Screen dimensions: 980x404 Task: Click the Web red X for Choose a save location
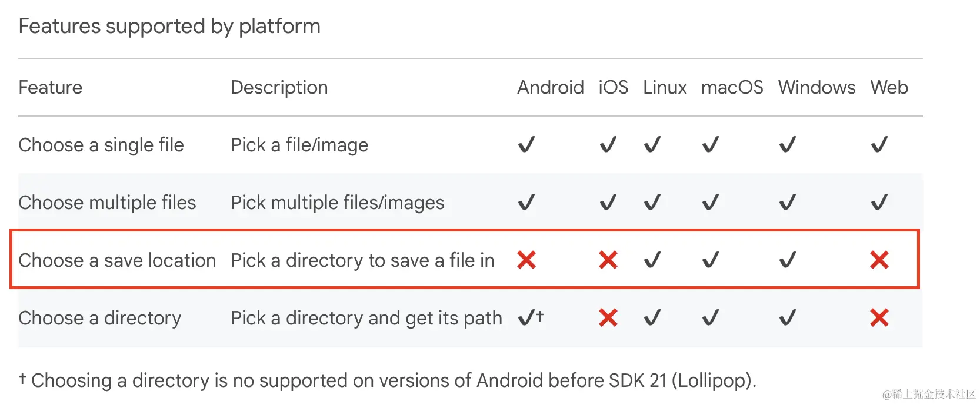(x=879, y=260)
